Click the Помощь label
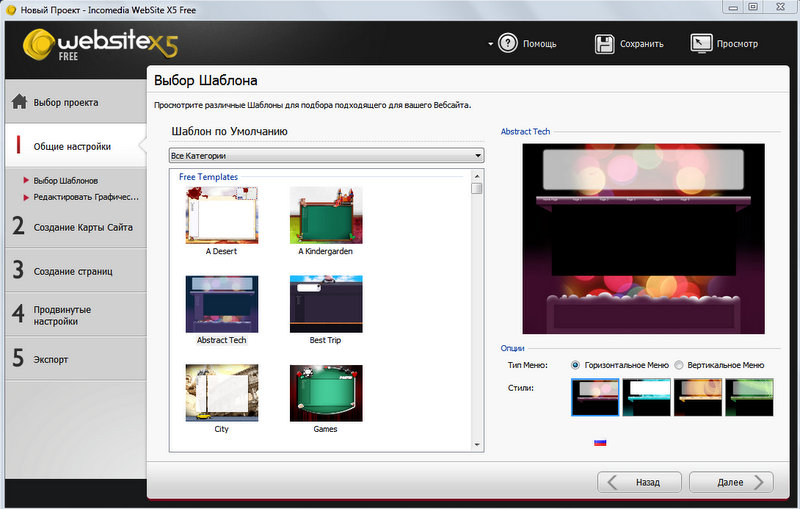The image size is (800, 509). pyautogui.click(x=539, y=44)
